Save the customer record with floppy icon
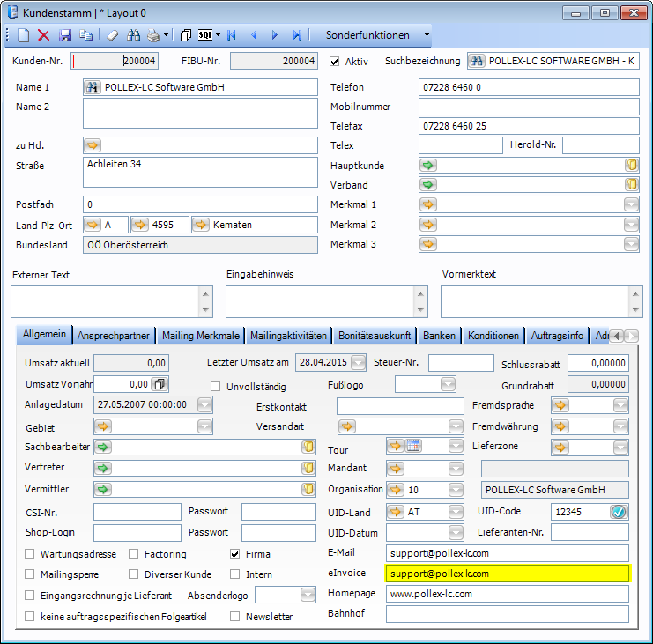The width and height of the screenshot is (653, 644). 64,35
